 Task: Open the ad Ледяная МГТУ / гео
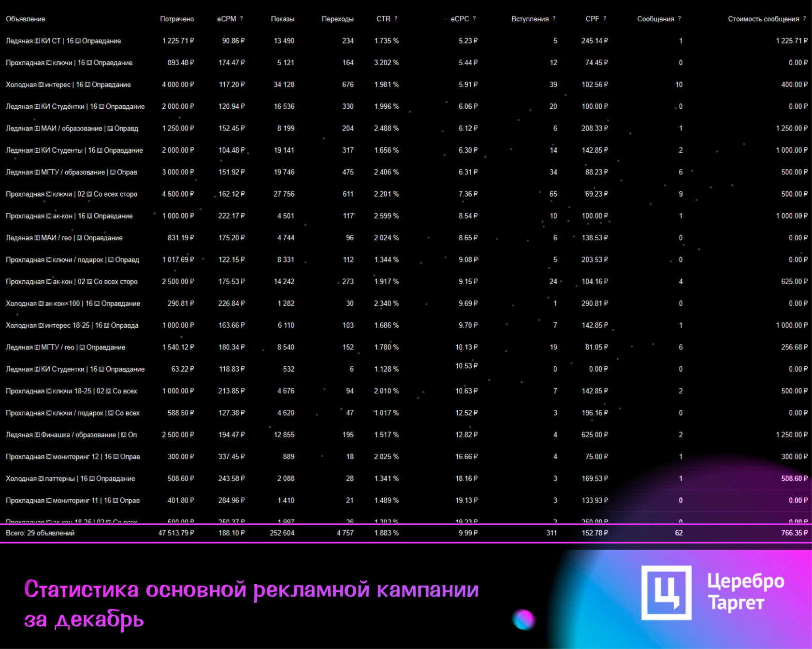pos(65,347)
